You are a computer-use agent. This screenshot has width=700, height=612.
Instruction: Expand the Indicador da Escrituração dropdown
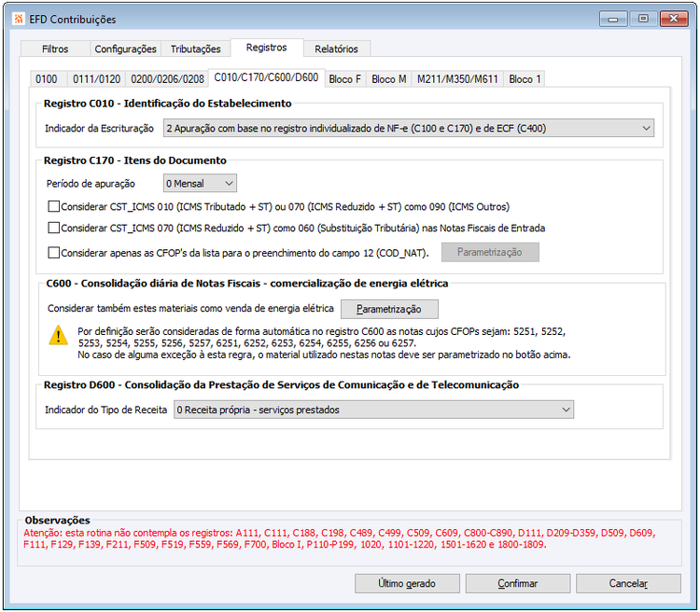click(409, 128)
